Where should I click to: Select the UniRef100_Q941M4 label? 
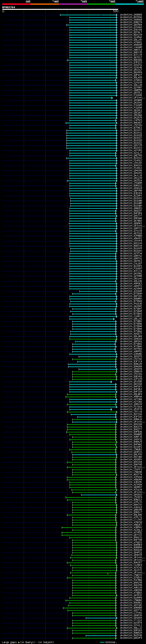point(131,170)
